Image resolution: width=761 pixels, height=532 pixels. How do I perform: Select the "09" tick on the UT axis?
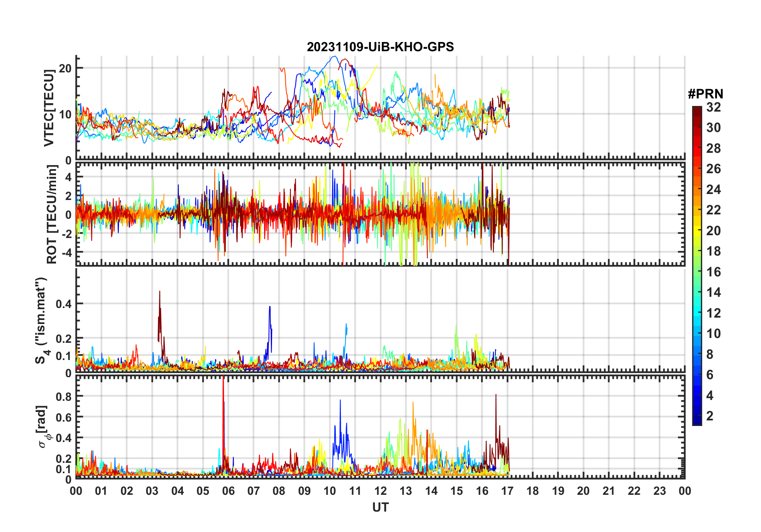[x=304, y=491]
